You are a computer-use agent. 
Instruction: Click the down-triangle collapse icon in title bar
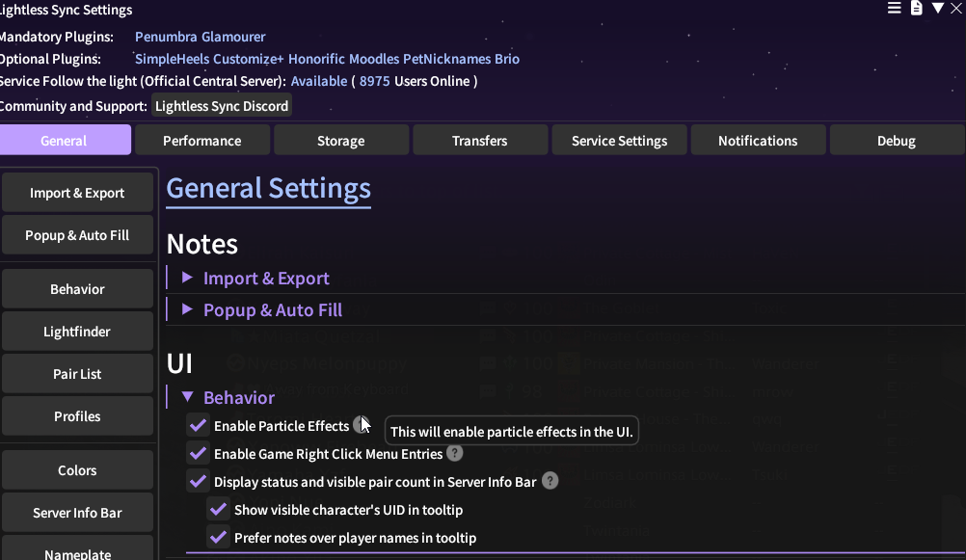click(937, 9)
